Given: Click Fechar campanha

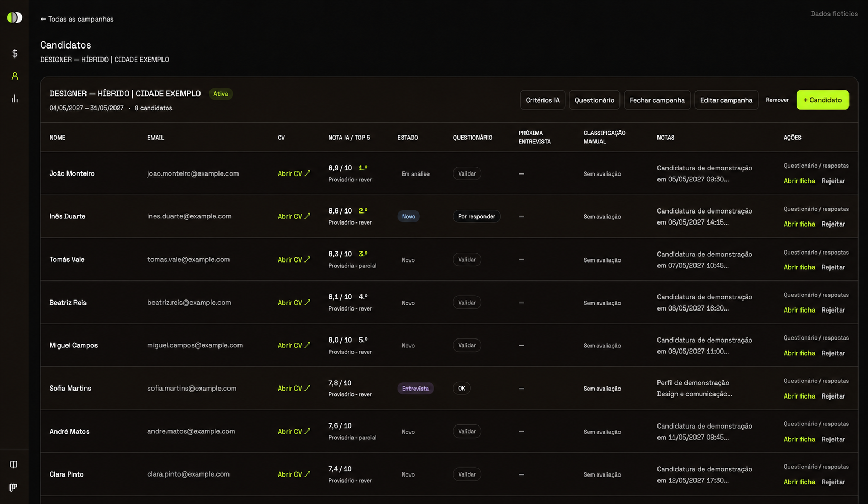Looking at the screenshot, I should 657,100.
